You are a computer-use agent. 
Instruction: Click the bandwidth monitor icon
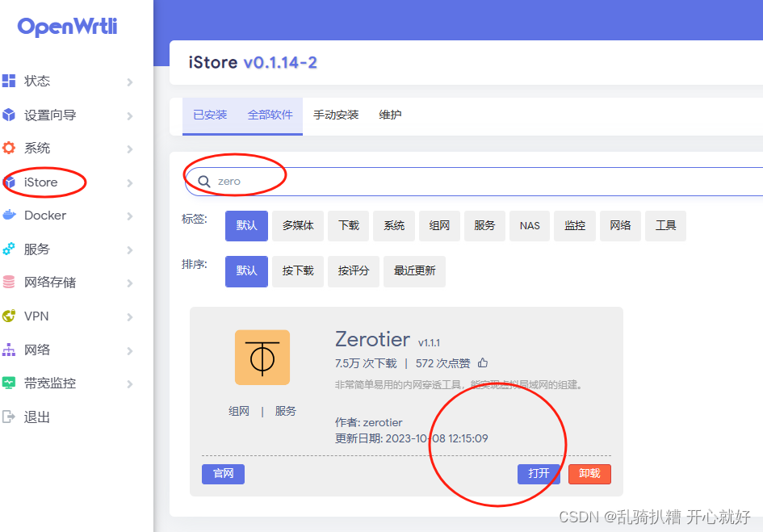[9, 383]
